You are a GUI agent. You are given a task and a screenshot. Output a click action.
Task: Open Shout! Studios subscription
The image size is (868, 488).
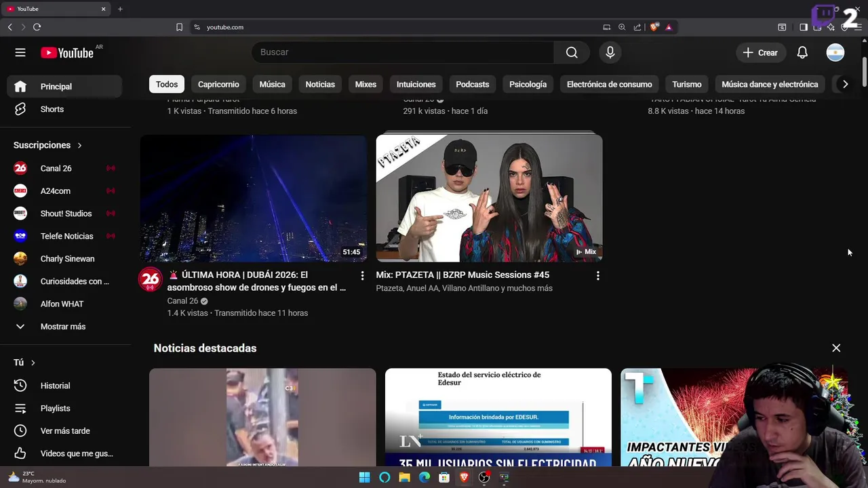pos(64,213)
